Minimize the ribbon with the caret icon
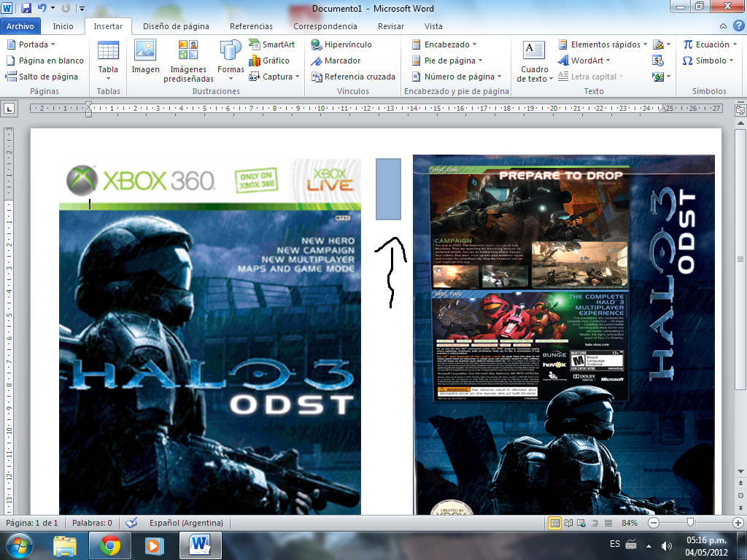 pos(723,26)
